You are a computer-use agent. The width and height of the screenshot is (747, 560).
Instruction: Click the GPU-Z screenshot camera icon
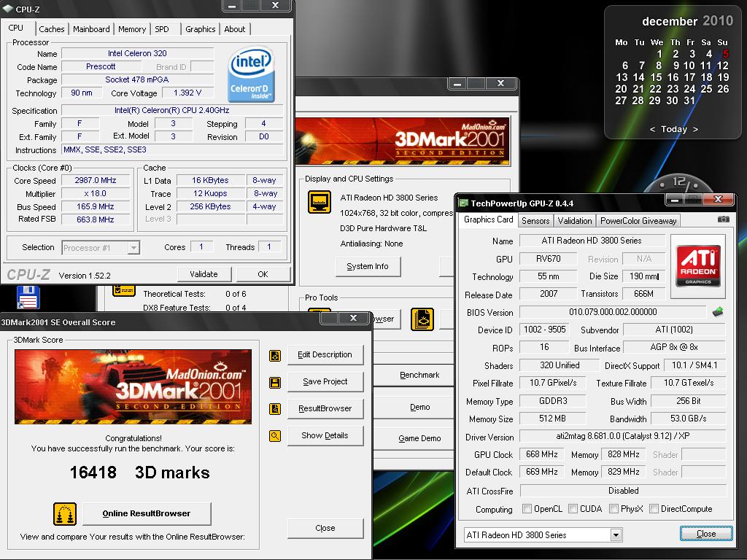[723, 219]
